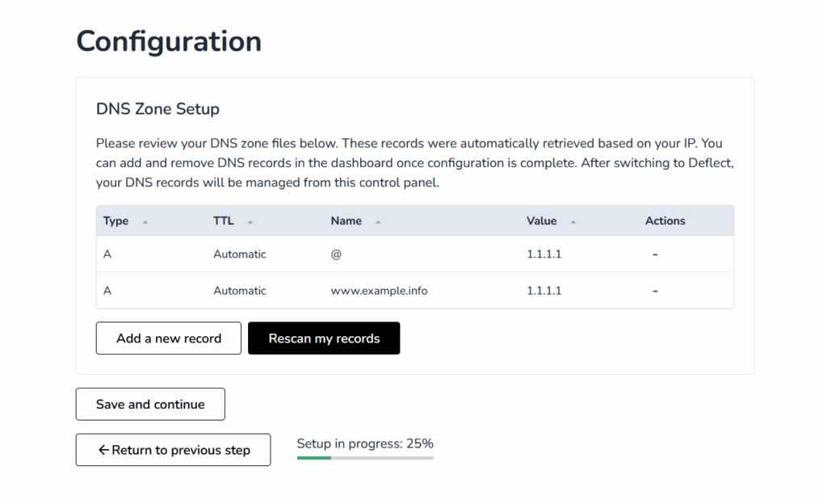Click the Configuration page title
Viewport: 827px width, 504px height.
point(169,41)
